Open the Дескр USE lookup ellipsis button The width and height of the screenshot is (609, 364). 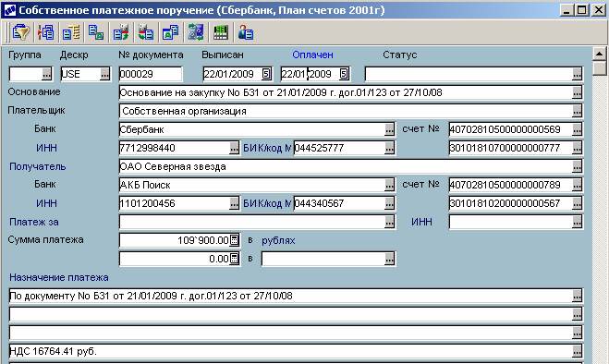104,74
